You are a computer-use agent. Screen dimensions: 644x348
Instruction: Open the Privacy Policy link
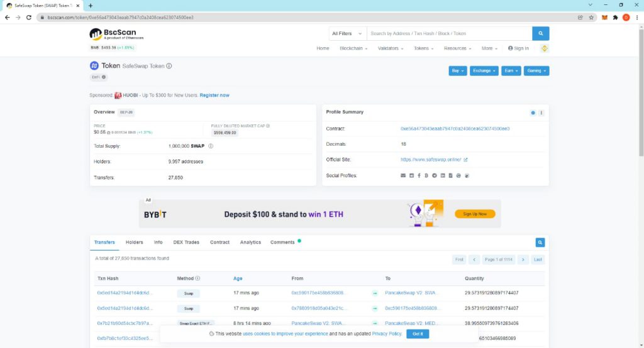pos(387,334)
